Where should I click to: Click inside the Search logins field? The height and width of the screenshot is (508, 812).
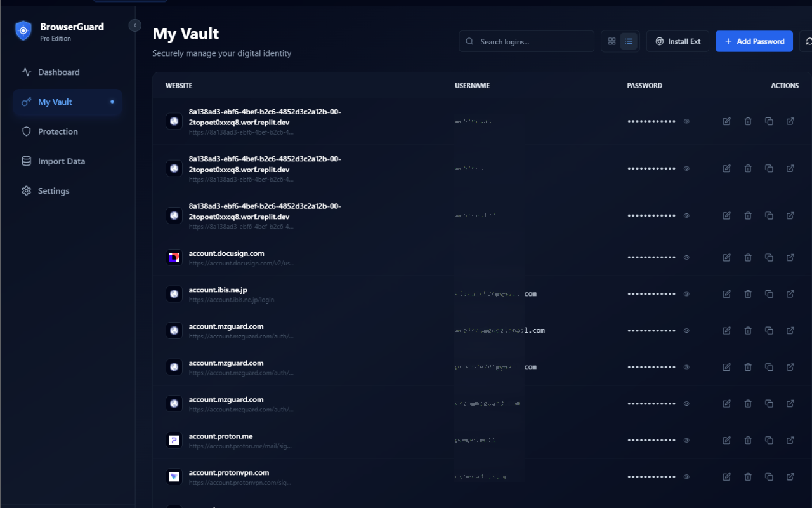click(526, 41)
